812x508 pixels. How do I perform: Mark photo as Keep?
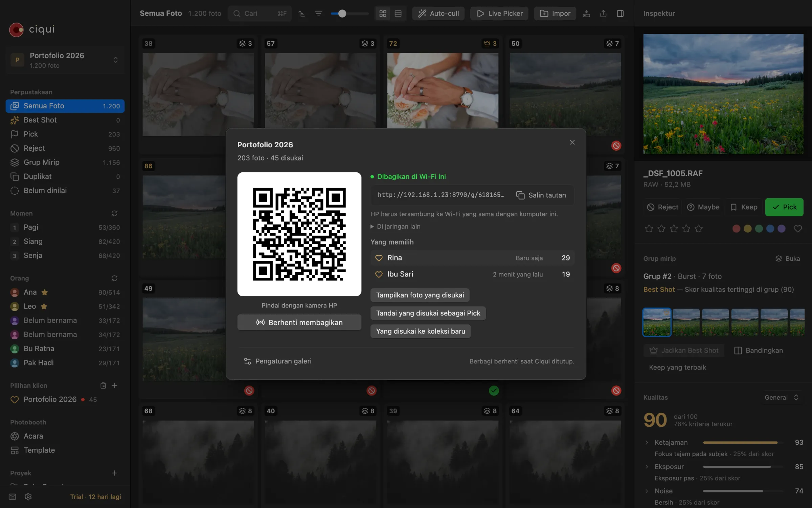(744, 207)
